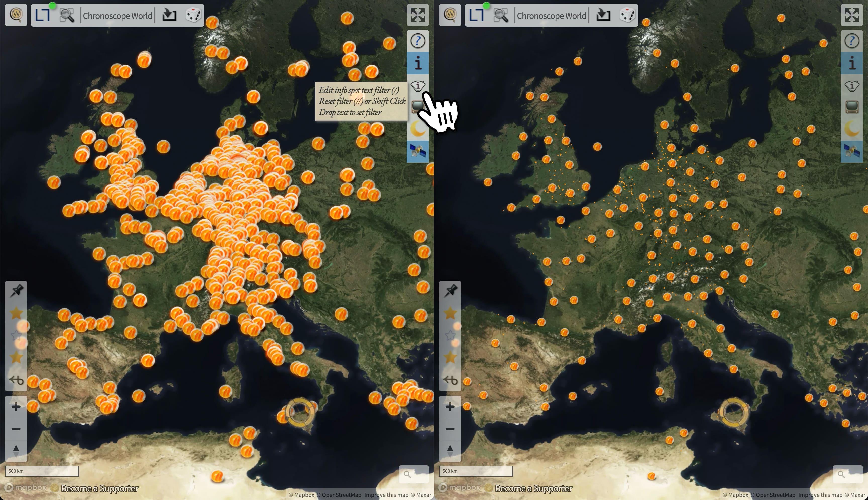Click the question mark help icon in right map

[851, 41]
